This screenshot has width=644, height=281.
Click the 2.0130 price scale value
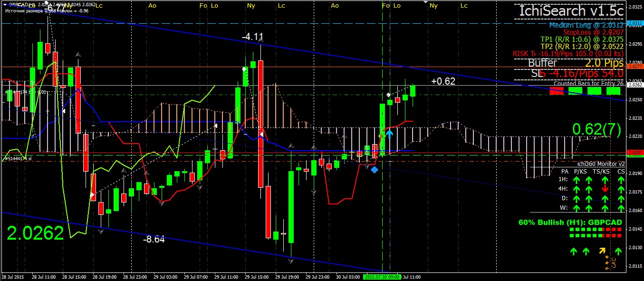point(635,247)
